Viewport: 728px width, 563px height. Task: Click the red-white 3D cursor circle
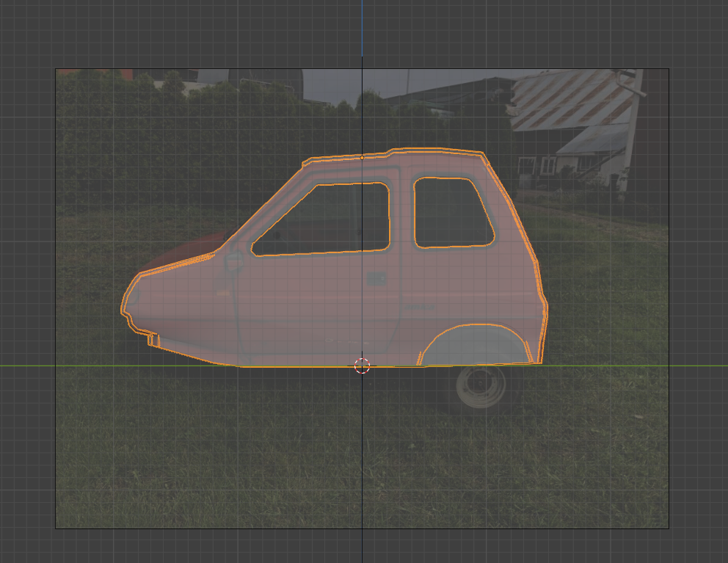tap(362, 366)
